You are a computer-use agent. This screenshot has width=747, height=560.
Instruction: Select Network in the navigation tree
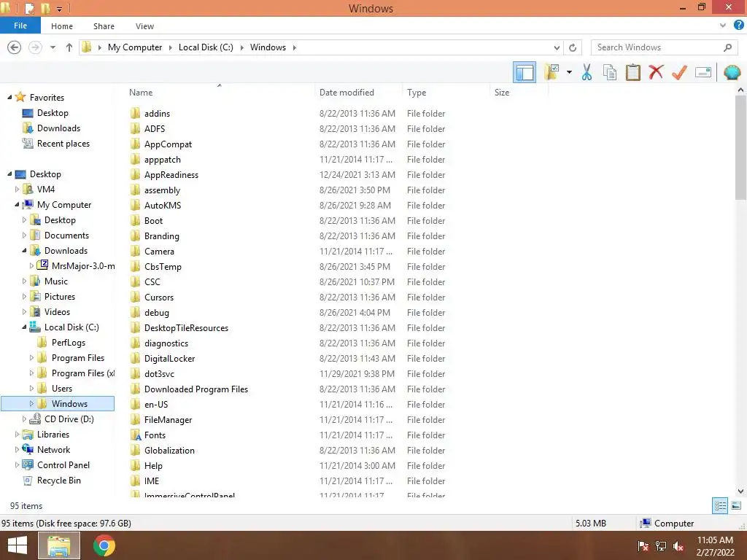click(53, 449)
